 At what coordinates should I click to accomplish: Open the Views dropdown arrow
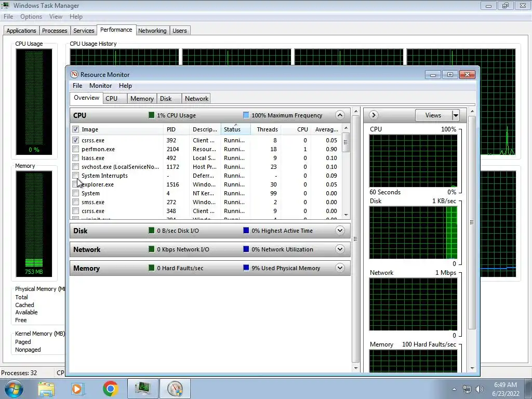(456, 115)
